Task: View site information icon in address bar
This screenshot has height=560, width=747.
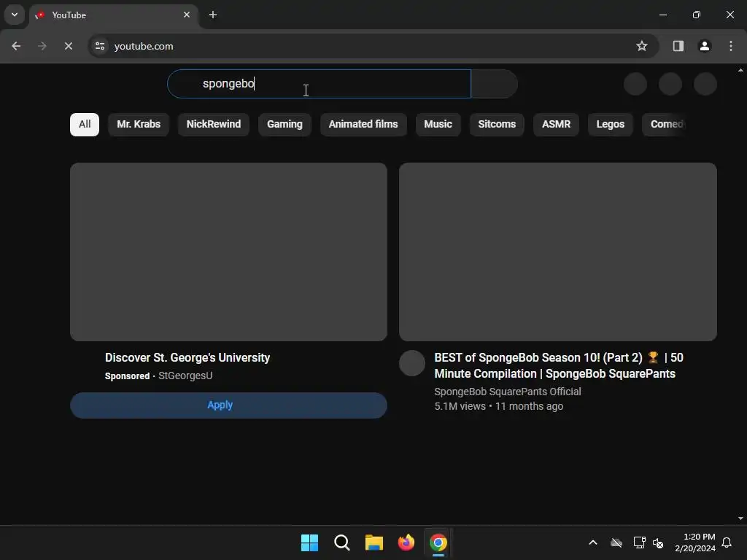Action: tap(100, 46)
